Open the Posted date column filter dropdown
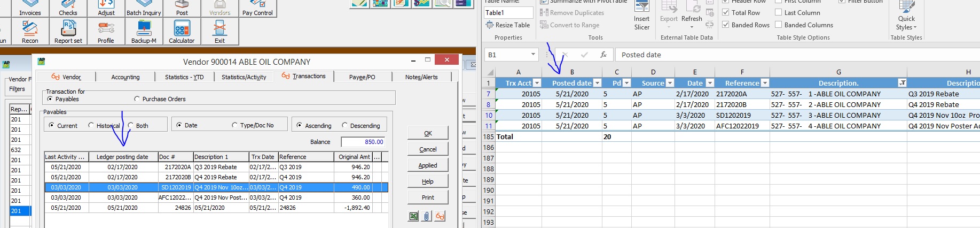980x228 pixels. tap(597, 83)
